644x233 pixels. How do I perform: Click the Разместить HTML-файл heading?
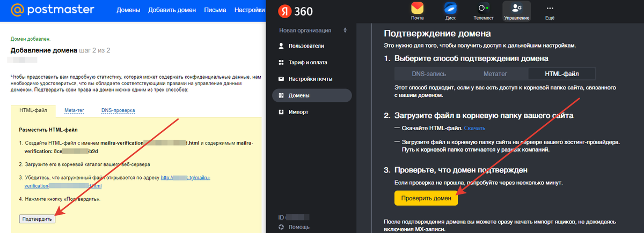point(48,130)
